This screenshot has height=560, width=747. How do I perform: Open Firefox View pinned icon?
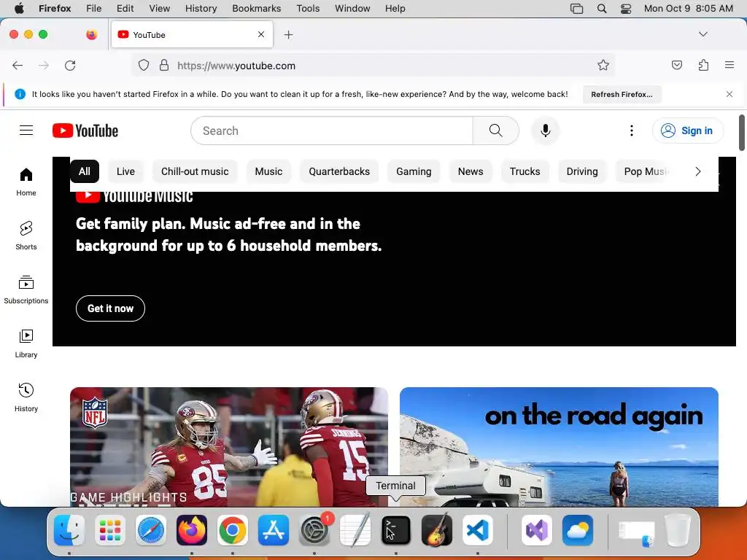point(91,34)
